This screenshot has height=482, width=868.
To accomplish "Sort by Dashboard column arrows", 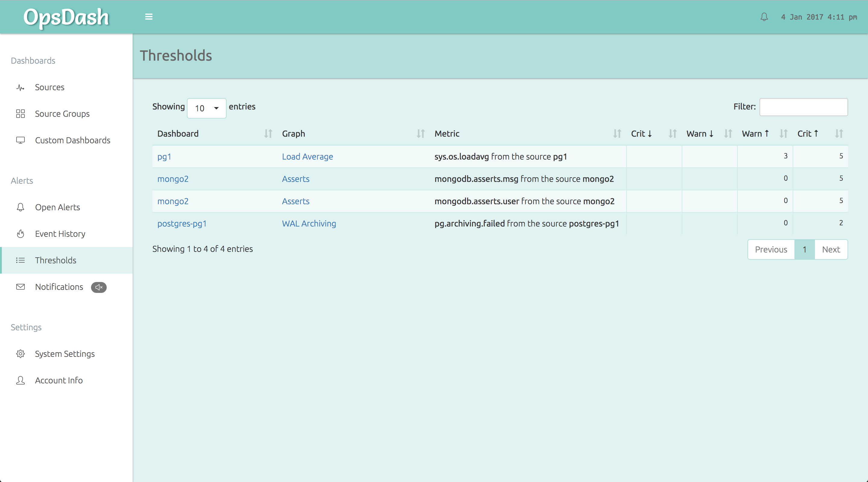I will coord(268,134).
